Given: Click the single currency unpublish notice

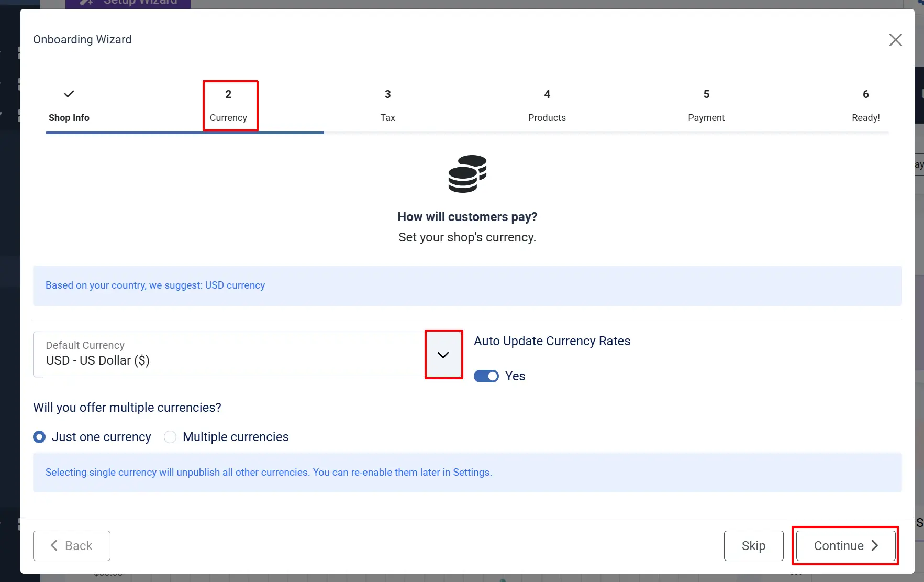Looking at the screenshot, I should tap(467, 473).
